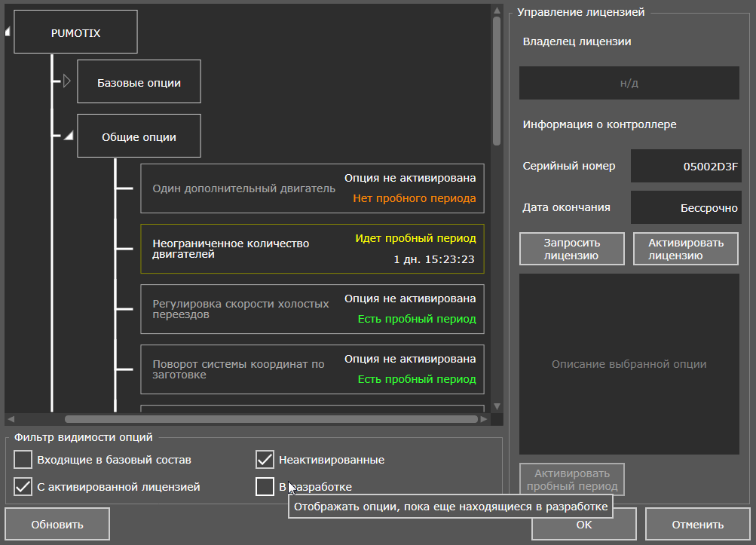Click the Владелец лицензии field
This screenshot has width=756, height=545.
tap(629, 83)
